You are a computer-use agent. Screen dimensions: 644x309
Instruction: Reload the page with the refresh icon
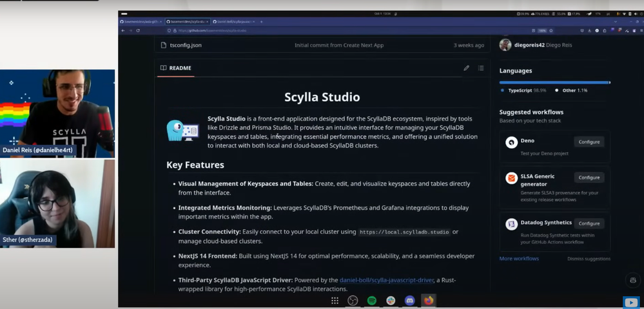click(138, 30)
